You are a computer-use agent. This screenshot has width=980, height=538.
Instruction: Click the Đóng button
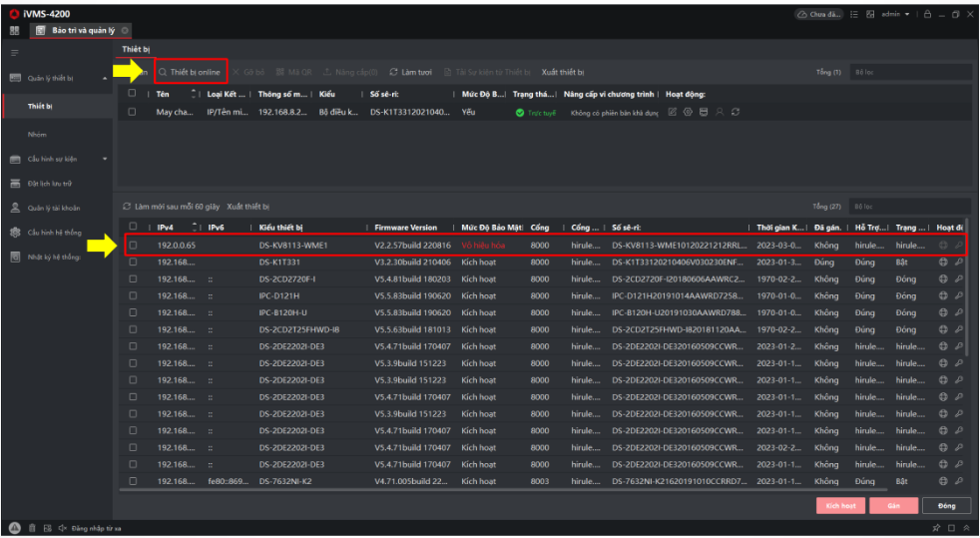pos(945,506)
